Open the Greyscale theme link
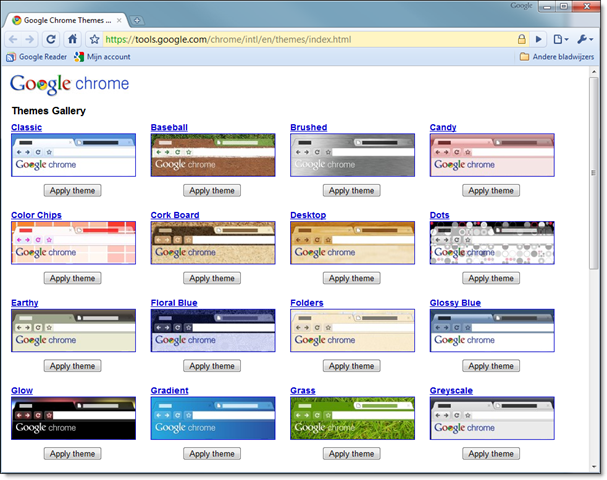The image size is (607, 480). click(x=451, y=391)
